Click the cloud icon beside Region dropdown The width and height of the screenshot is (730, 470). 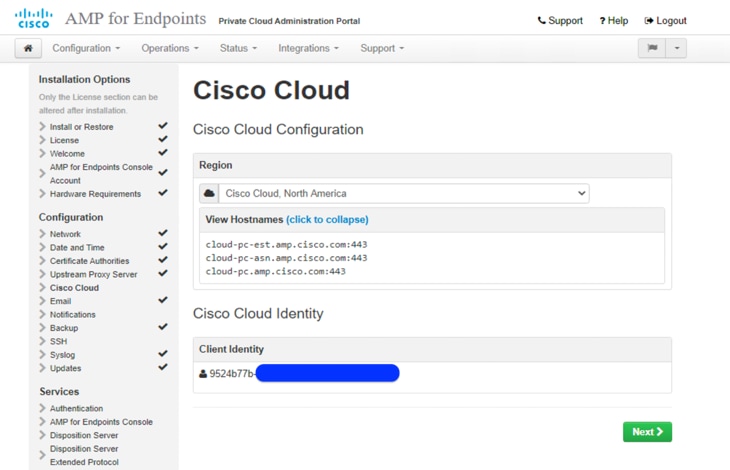coord(209,193)
